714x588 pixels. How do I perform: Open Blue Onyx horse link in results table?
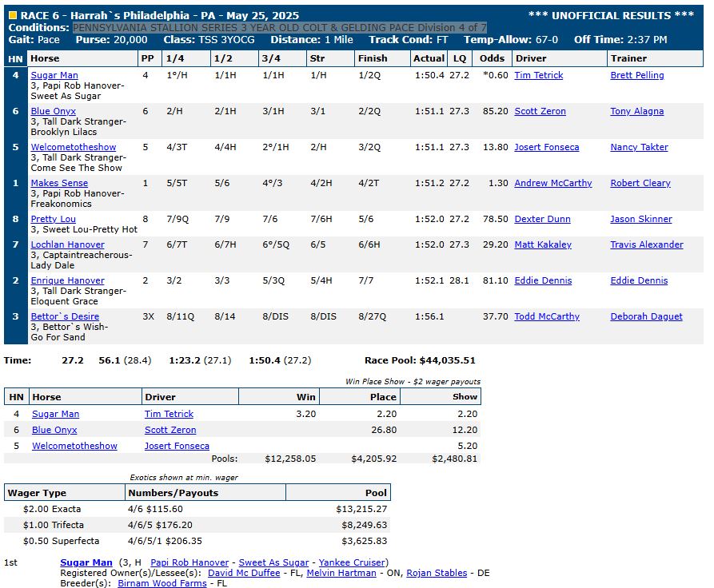(x=54, y=111)
